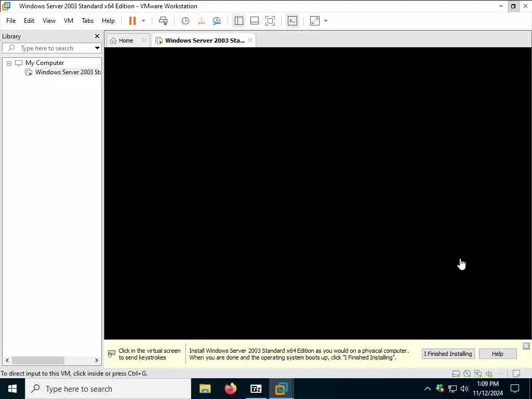Screen dimensions: 532x399
Task: Pause the virtual machine with the orange button
Action: [132, 21]
